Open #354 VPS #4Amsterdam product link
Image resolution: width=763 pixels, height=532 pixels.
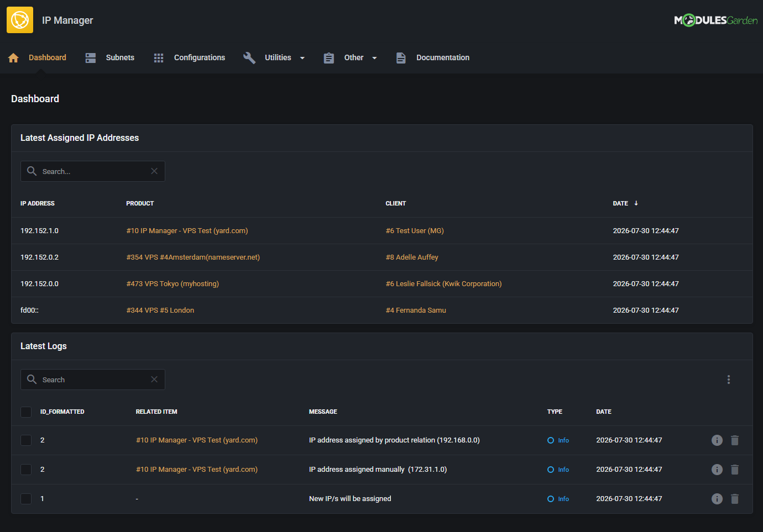click(x=193, y=257)
